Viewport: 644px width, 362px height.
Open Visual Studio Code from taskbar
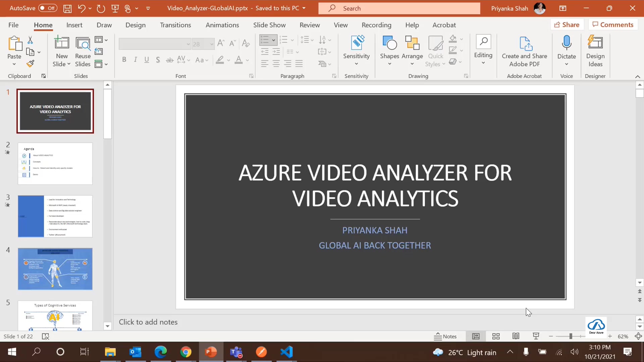point(286,352)
